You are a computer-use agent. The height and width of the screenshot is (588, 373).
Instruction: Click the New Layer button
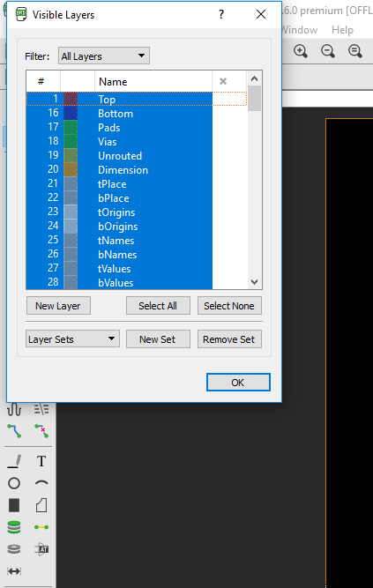tap(58, 306)
